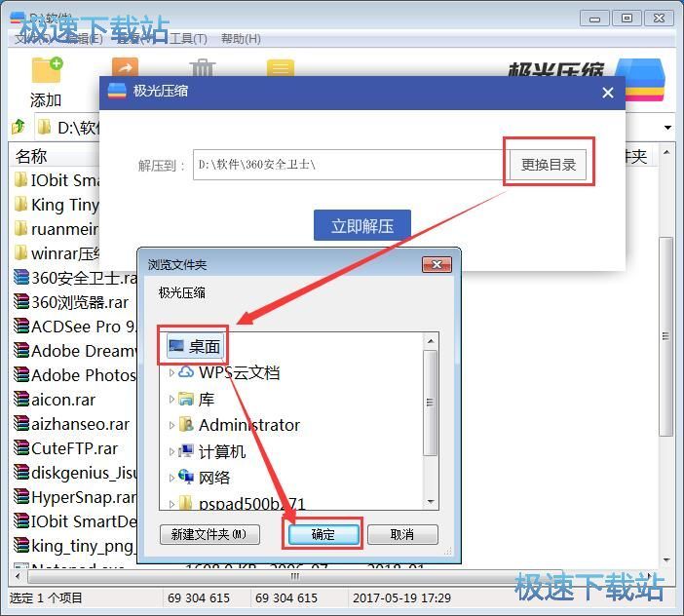The image size is (684, 616).
Task: Click rar icon beside aicon.rar
Action: [x=20, y=399]
